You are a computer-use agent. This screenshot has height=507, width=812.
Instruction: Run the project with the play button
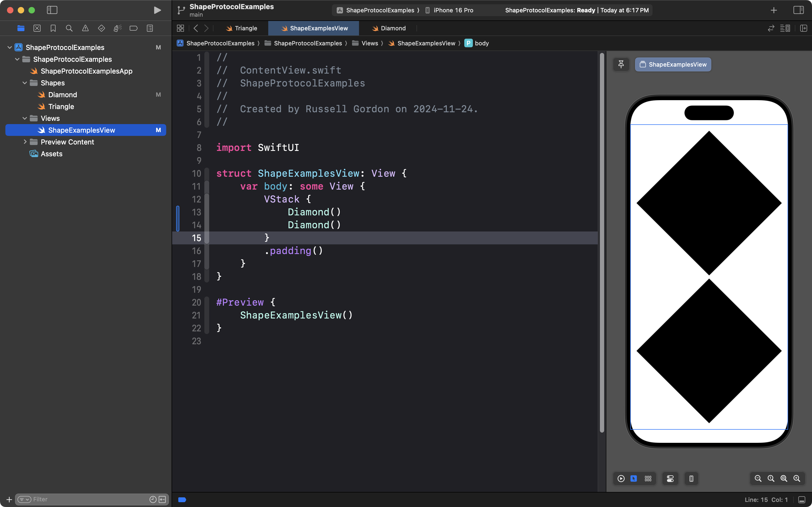click(157, 10)
